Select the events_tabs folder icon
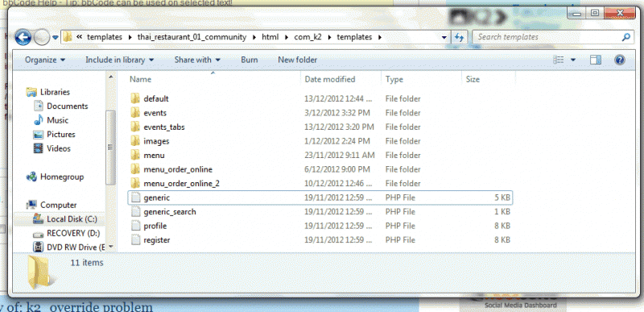This screenshot has width=644, height=312. [136, 127]
